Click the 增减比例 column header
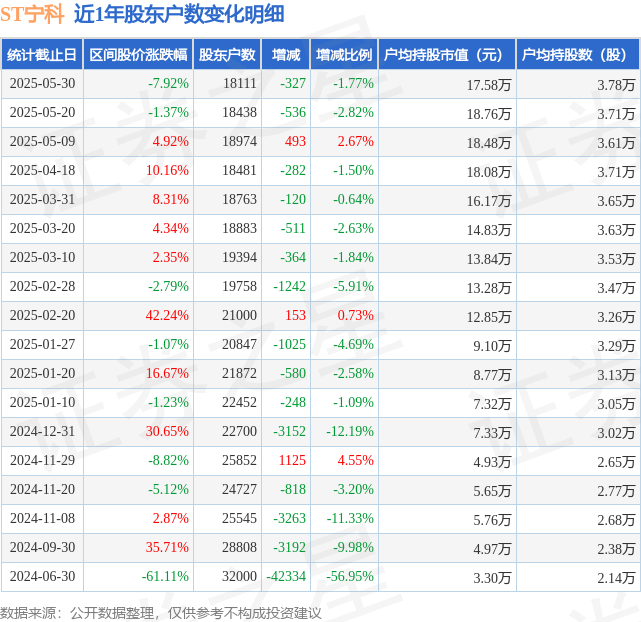Viewport: 641px width, 622px height. pyautogui.click(x=344, y=54)
